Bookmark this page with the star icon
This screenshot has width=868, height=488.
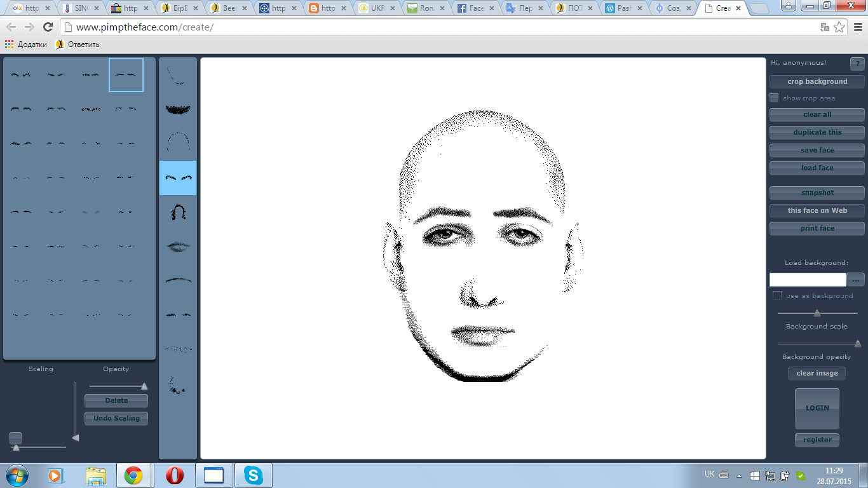(x=839, y=27)
